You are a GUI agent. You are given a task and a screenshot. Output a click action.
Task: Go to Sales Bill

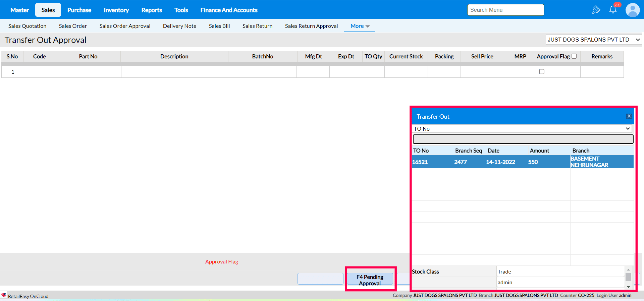pyautogui.click(x=219, y=26)
